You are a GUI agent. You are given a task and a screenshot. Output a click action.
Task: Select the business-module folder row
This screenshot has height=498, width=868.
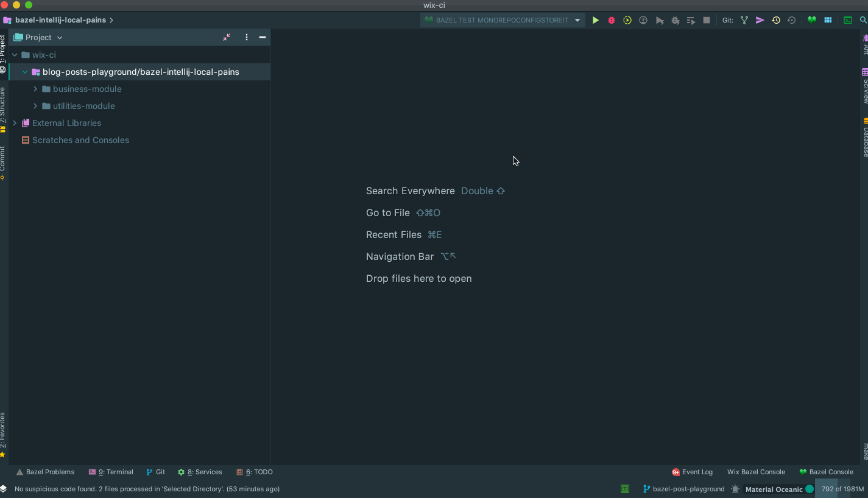pos(139,89)
